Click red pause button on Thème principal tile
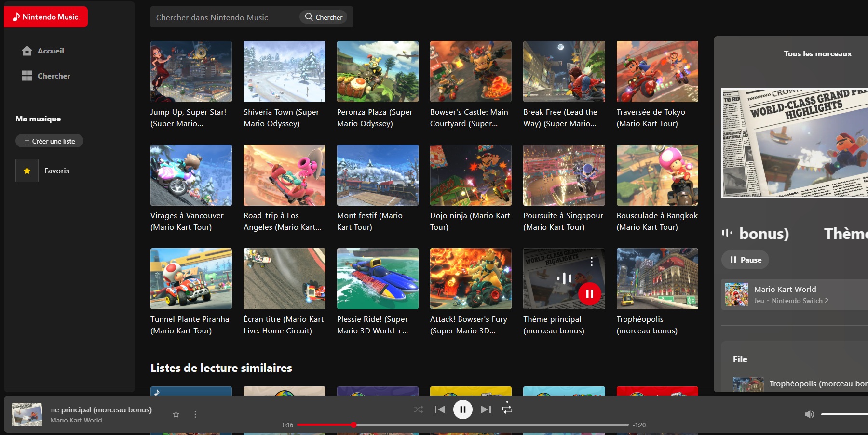The width and height of the screenshot is (868, 435). point(589,294)
